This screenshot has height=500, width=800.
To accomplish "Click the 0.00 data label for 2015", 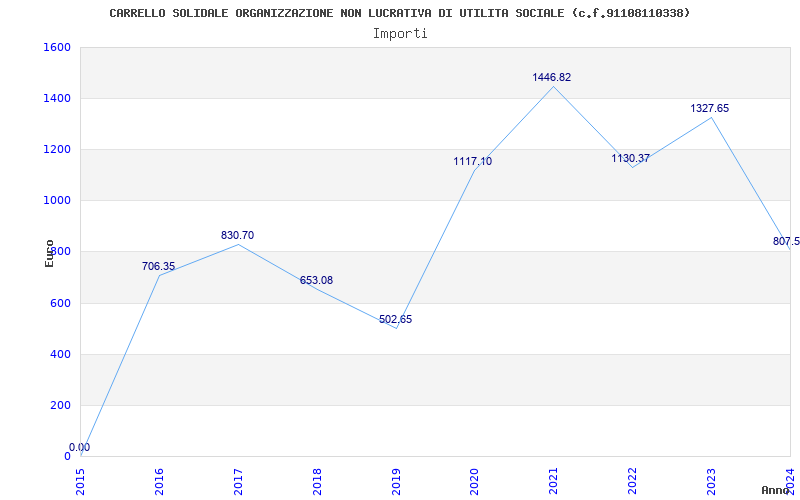I will point(80,447).
